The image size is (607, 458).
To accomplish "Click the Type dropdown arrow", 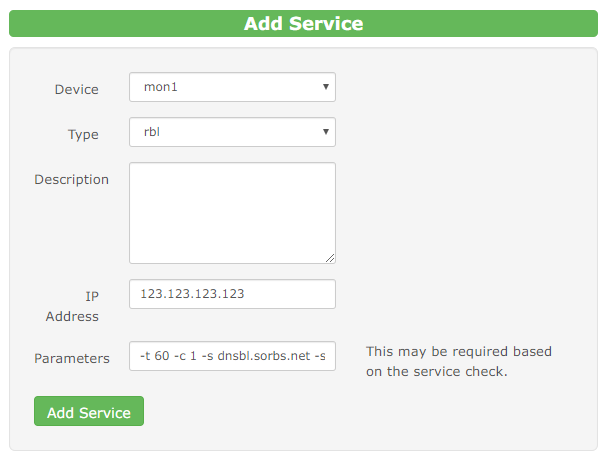I will (x=326, y=132).
